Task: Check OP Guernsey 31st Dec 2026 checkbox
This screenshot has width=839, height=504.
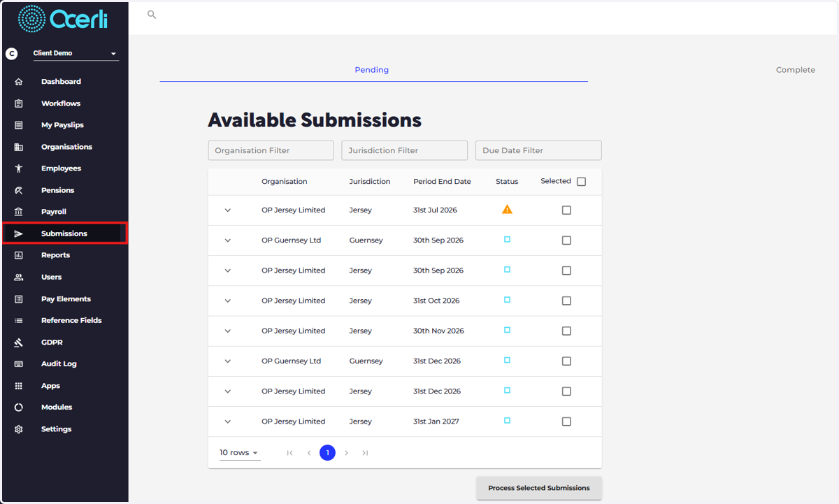Action: point(566,361)
